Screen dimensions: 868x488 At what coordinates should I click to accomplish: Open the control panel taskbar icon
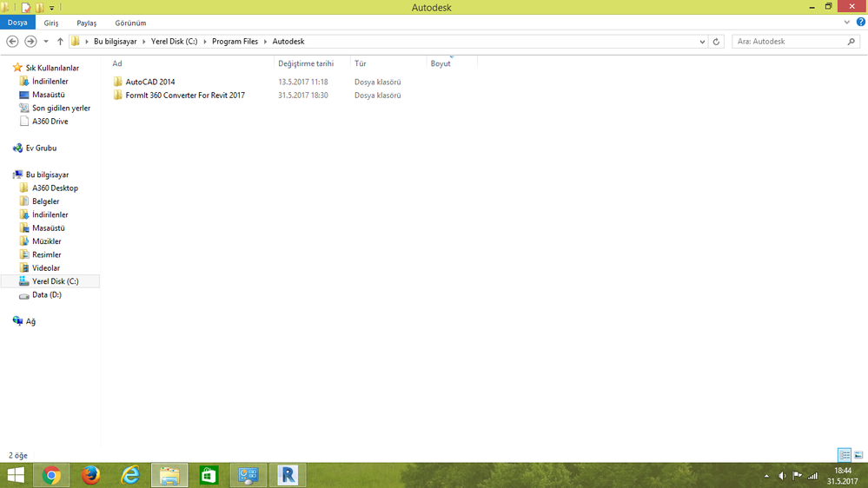(248, 475)
